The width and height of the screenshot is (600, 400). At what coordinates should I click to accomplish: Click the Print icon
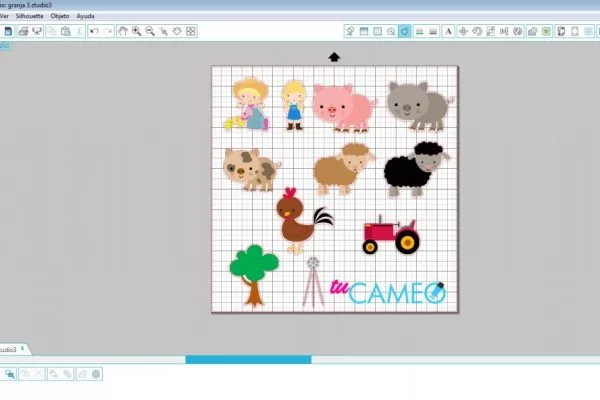[23, 31]
